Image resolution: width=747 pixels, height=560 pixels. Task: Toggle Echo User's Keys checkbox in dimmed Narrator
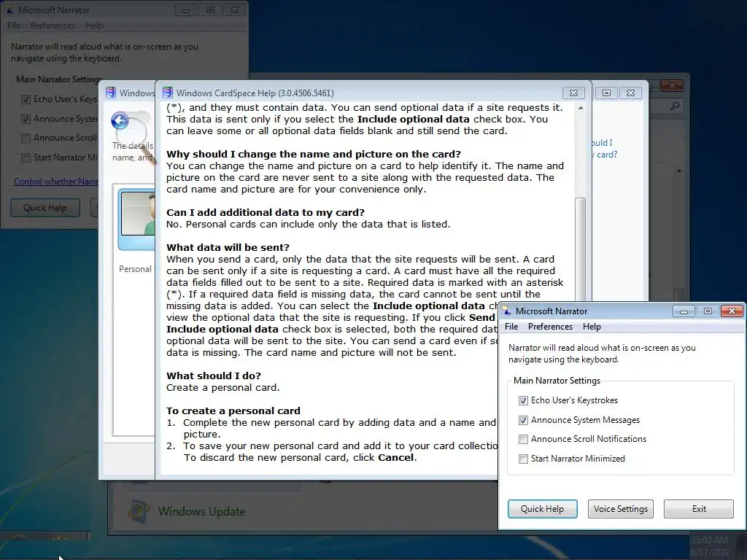point(26,99)
